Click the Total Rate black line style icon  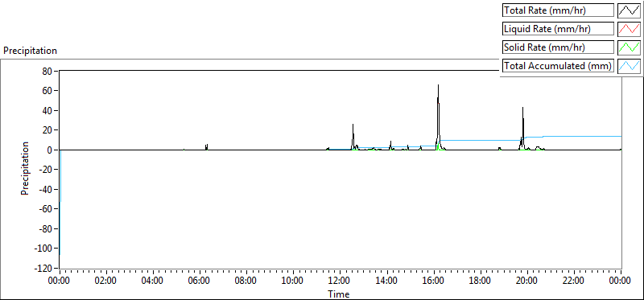click(x=630, y=10)
